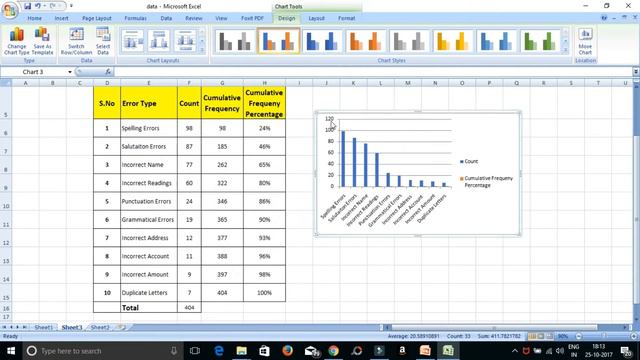Switch to Sheet1 tab

[x=43, y=327]
